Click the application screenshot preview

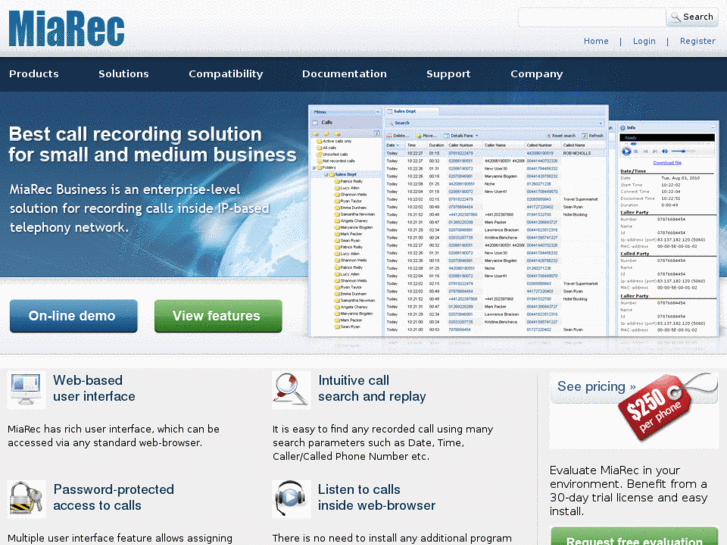(x=513, y=221)
